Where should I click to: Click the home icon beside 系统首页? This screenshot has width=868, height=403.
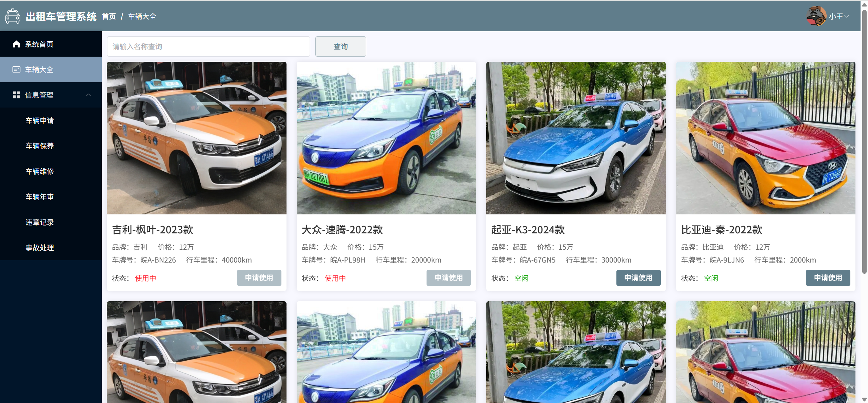coord(16,44)
